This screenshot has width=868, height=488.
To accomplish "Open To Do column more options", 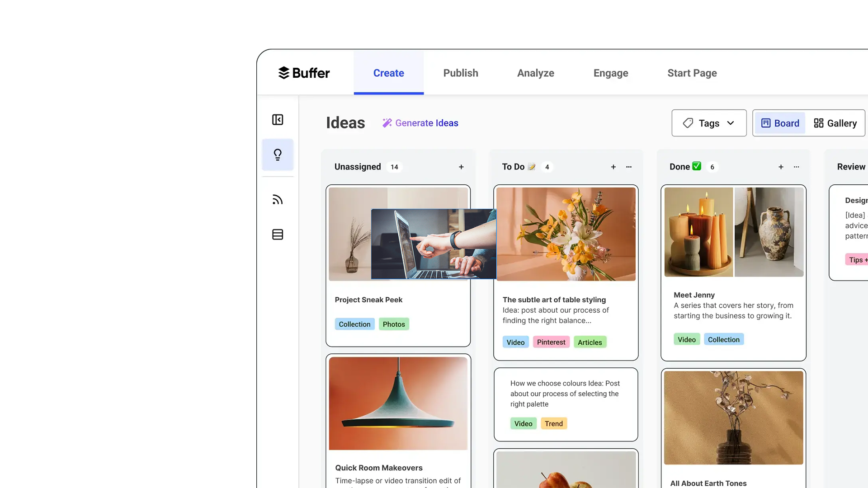I will 629,167.
